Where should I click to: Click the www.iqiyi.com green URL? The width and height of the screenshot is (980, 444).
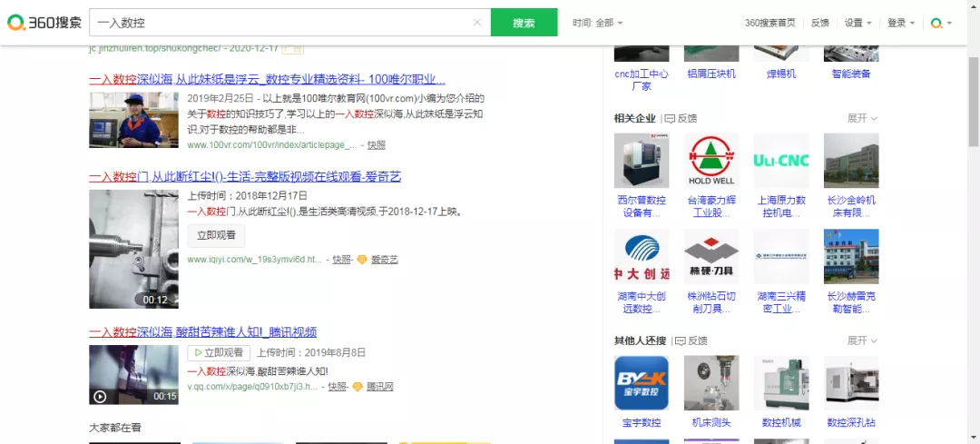[255, 260]
